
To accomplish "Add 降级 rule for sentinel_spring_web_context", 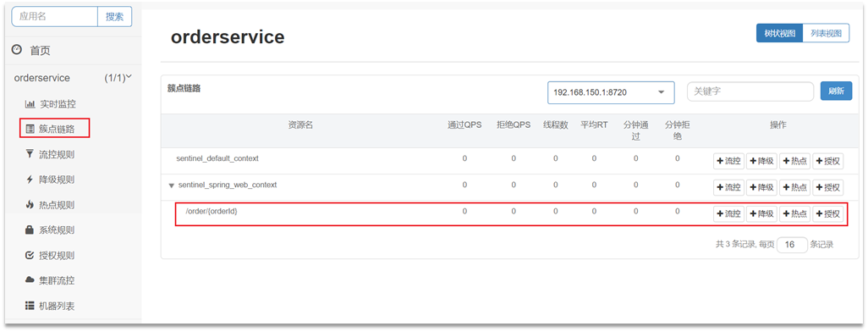I will coord(761,187).
